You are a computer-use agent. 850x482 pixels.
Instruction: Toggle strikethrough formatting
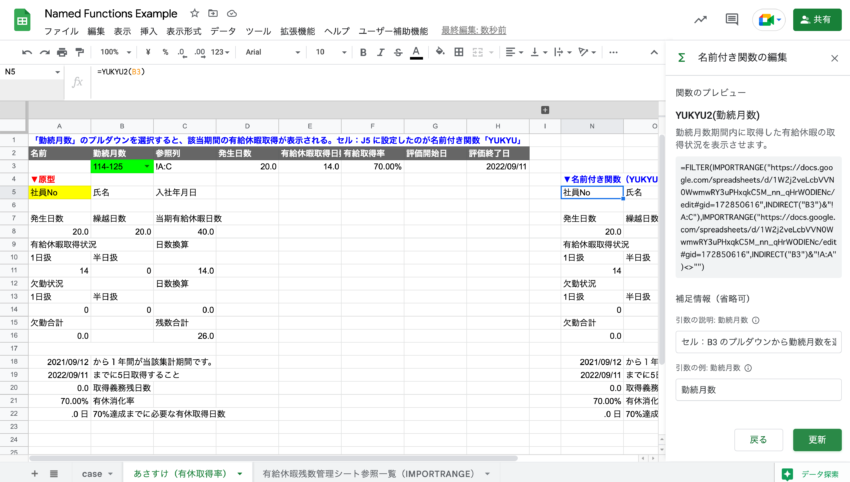(399, 52)
